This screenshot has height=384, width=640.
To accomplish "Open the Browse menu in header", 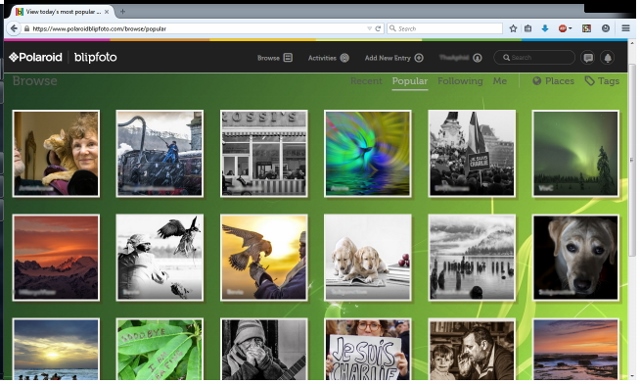I will (x=275, y=58).
